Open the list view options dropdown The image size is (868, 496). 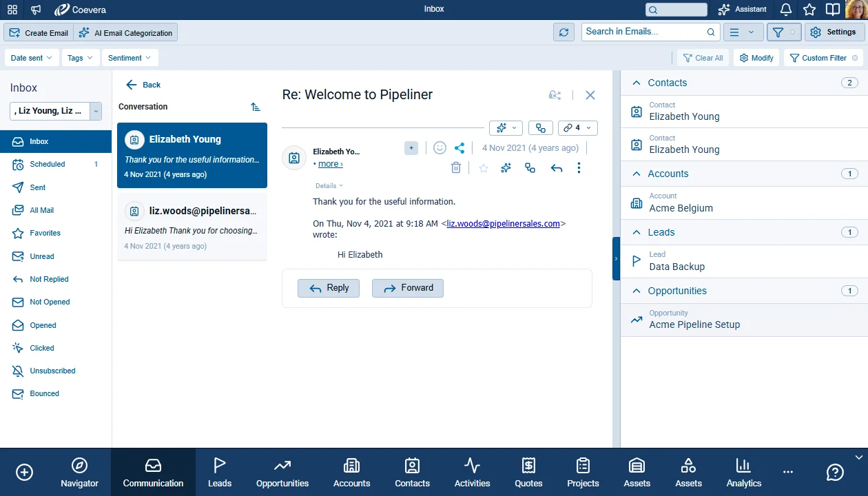pos(743,32)
